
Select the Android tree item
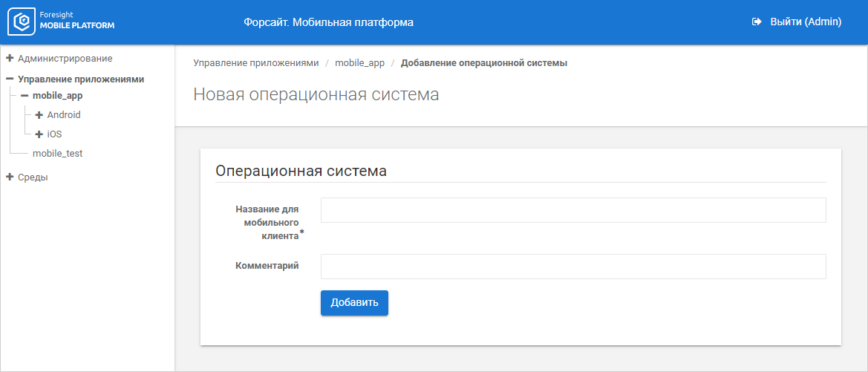pos(64,115)
